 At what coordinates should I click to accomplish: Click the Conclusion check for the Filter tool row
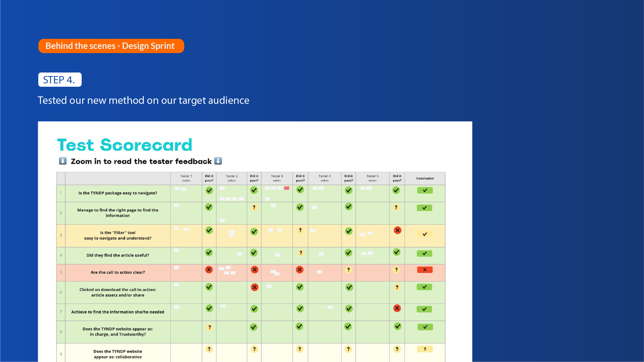pyautogui.click(x=425, y=234)
